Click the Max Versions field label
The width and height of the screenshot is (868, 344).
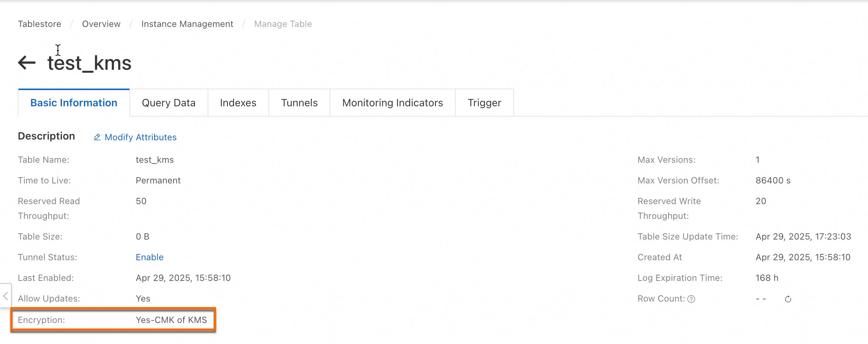point(667,160)
